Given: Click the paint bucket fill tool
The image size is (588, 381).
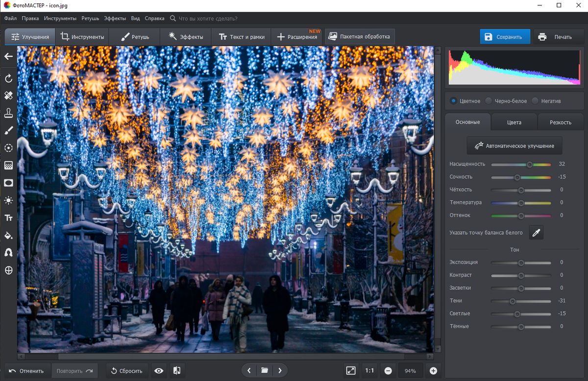Looking at the screenshot, I should point(8,235).
